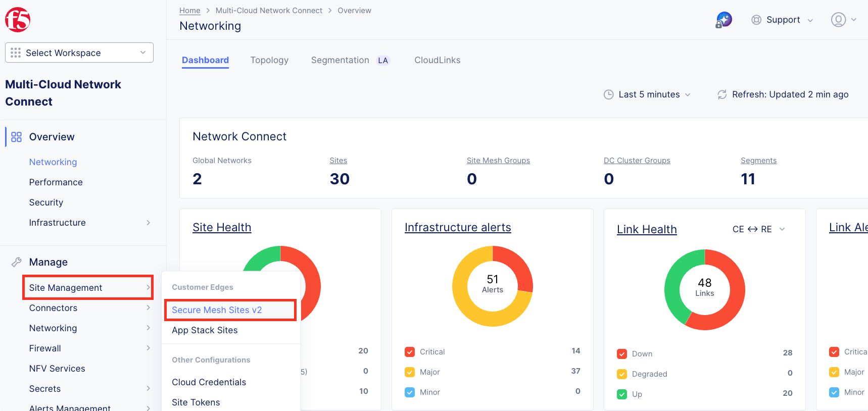This screenshot has width=868, height=411.
Task: Click the clock icon for time range
Action: (609, 94)
